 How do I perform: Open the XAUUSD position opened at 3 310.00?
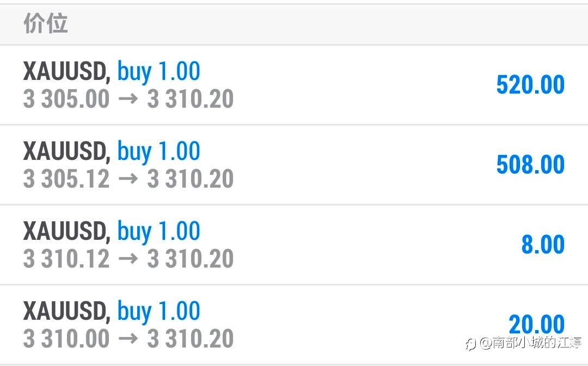pyautogui.click(x=66, y=312)
